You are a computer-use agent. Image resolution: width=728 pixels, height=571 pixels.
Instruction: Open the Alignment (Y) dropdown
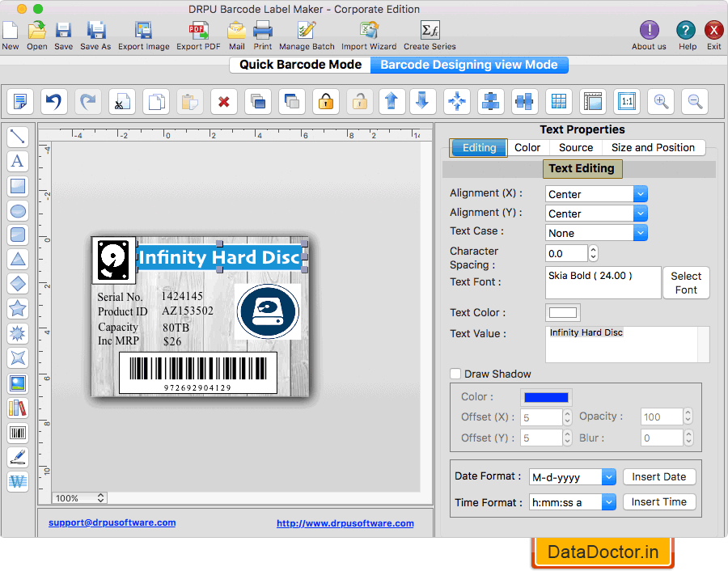click(596, 214)
